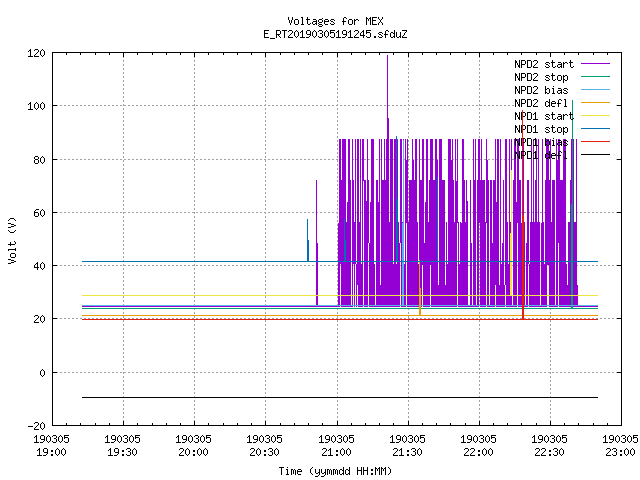The height and width of the screenshot is (480, 640).
Task: Click the NPD2 defl orange legend line
Action: pyautogui.click(x=595, y=103)
